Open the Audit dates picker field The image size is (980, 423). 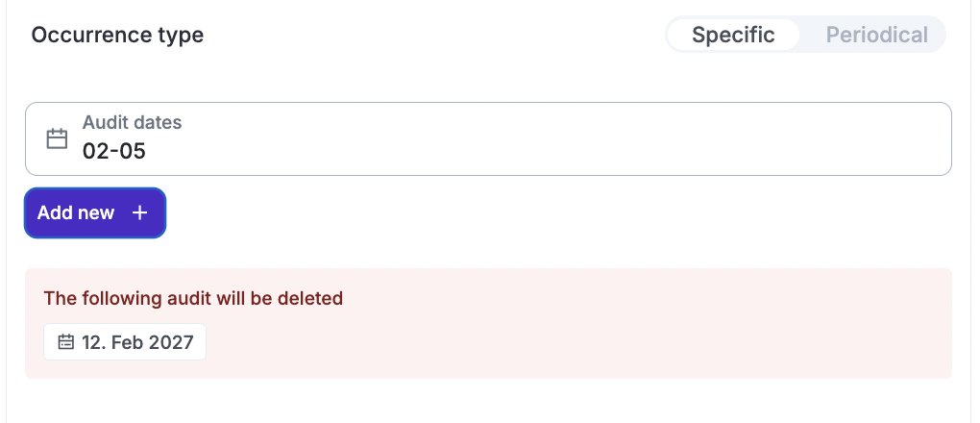(x=488, y=139)
